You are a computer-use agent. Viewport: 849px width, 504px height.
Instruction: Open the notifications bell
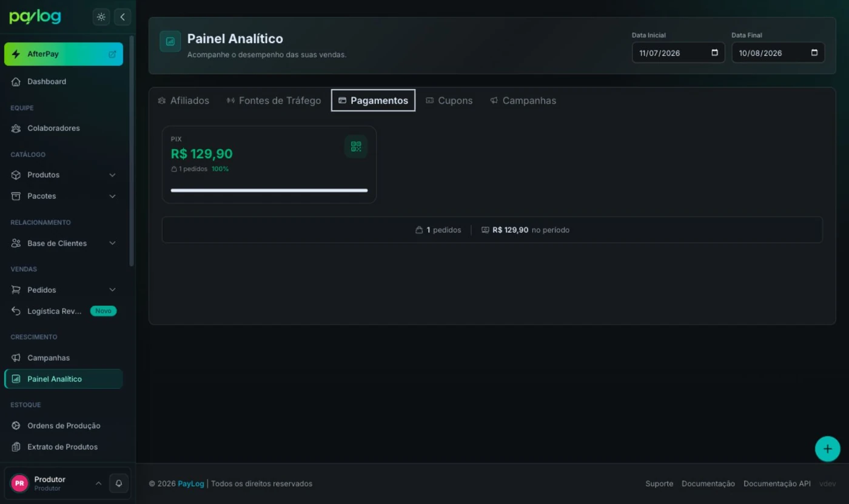[x=119, y=483]
